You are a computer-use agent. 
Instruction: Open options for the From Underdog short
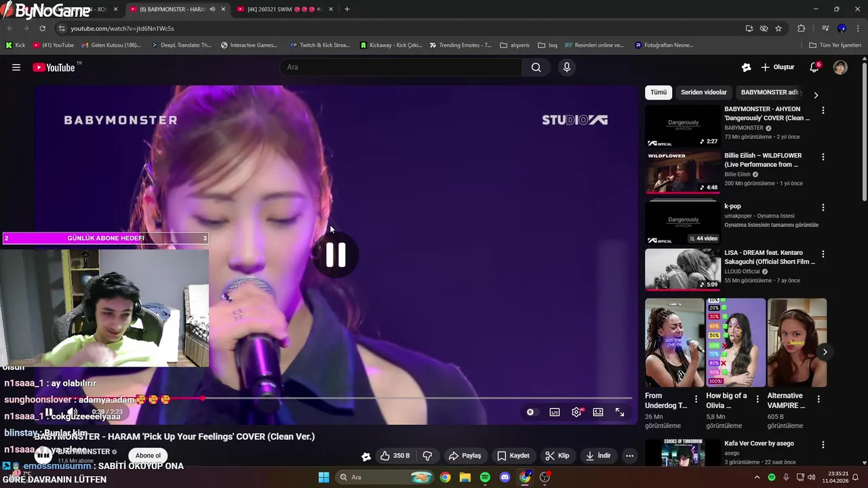(696, 399)
